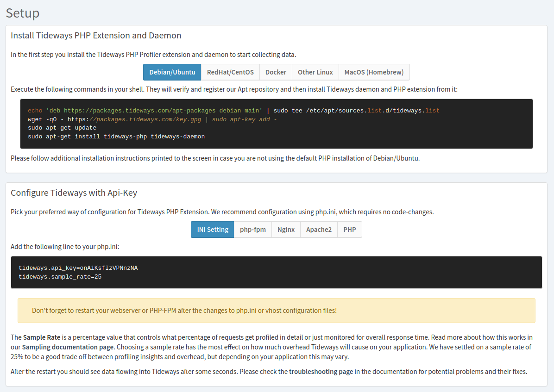Screen dimensions: 554x392
Task: Select the INI Setting configuration tab
Action: 213,230
